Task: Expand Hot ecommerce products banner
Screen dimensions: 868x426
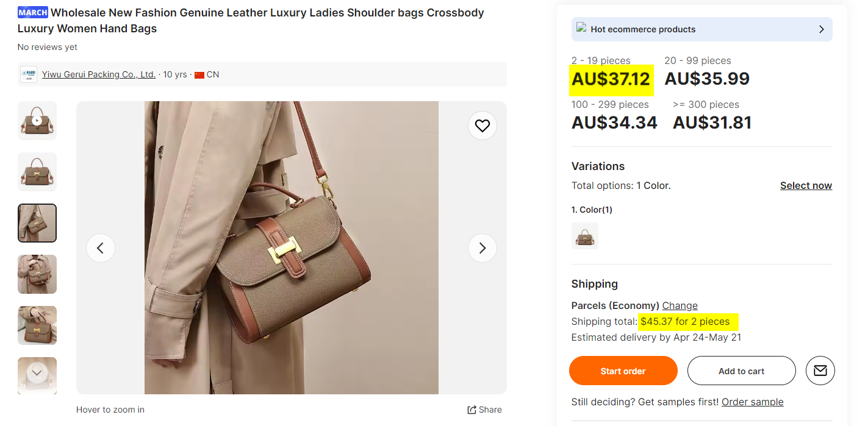Action: [821, 29]
